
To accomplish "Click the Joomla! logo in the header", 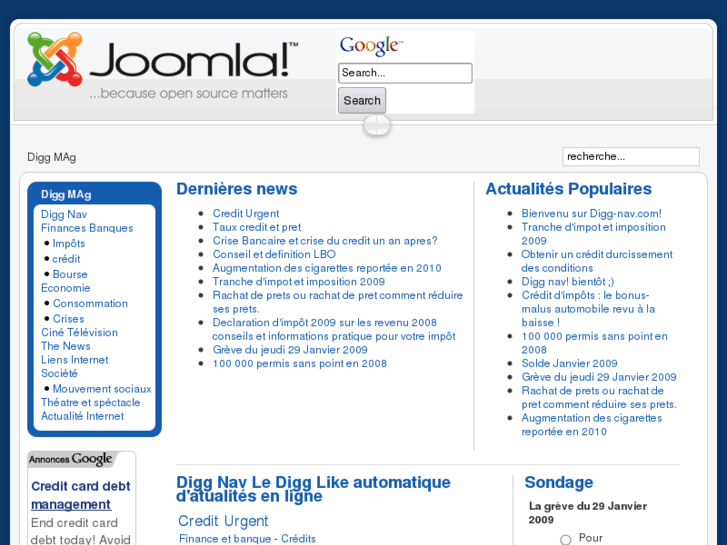I will (x=162, y=65).
